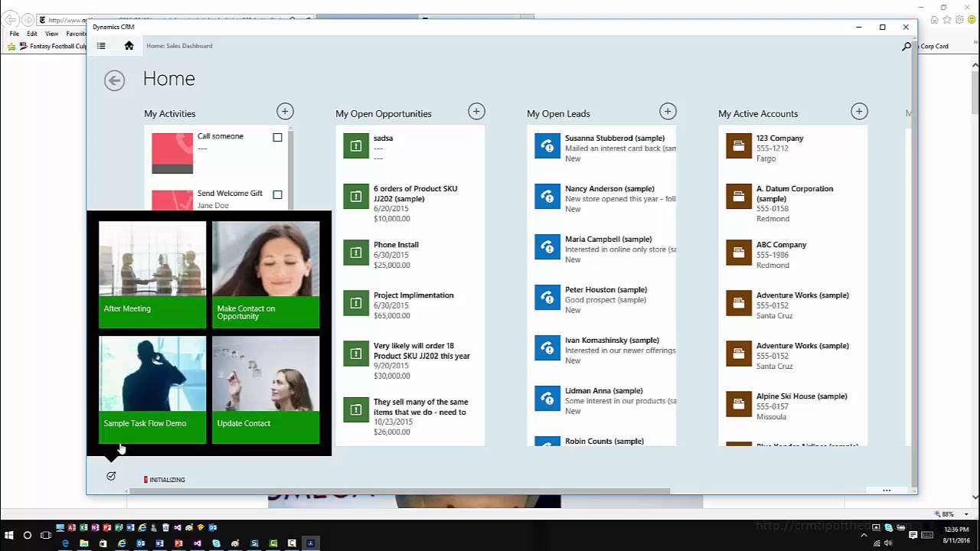This screenshot has height=551, width=980.
Task: Click account icon beside Alpine Ski House
Action: point(739,403)
